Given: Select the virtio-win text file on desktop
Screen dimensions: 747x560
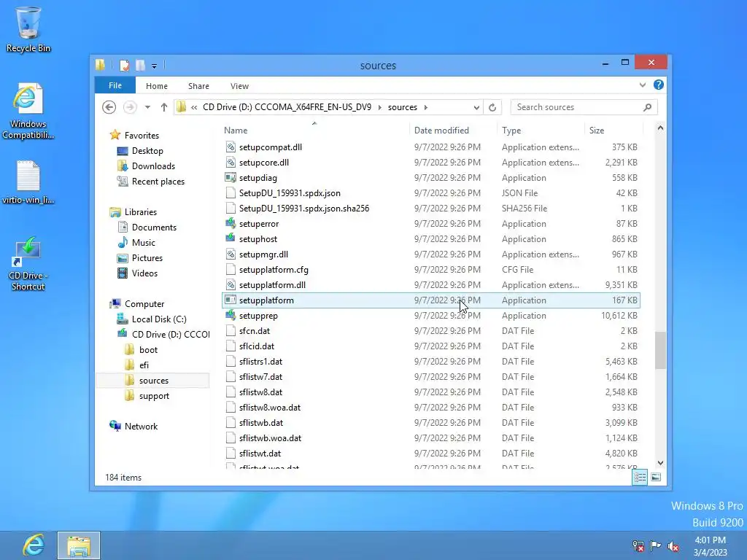Looking at the screenshot, I should pos(28,182).
